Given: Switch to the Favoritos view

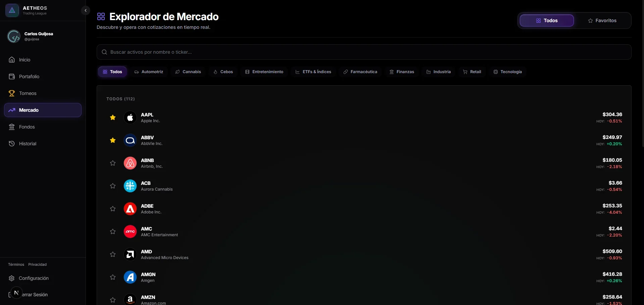Looking at the screenshot, I should [602, 20].
